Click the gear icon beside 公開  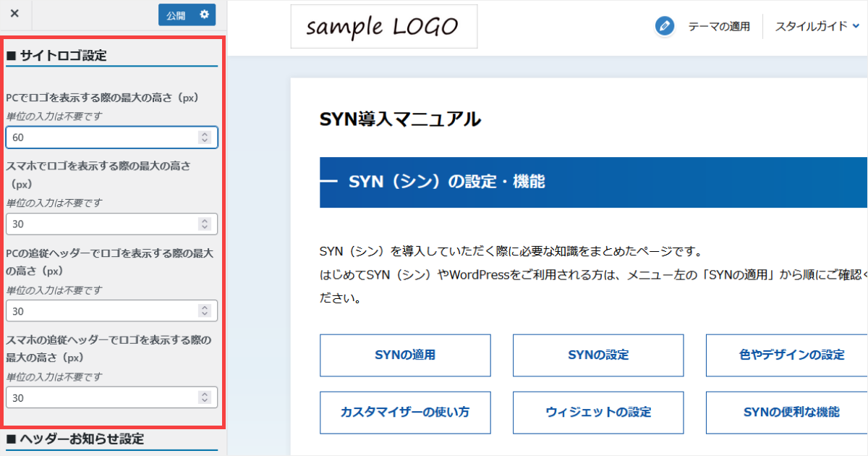pyautogui.click(x=204, y=14)
